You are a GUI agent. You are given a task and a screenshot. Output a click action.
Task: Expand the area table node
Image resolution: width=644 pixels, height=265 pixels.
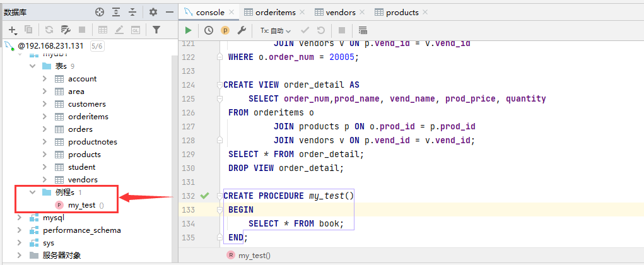(x=45, y=91)
